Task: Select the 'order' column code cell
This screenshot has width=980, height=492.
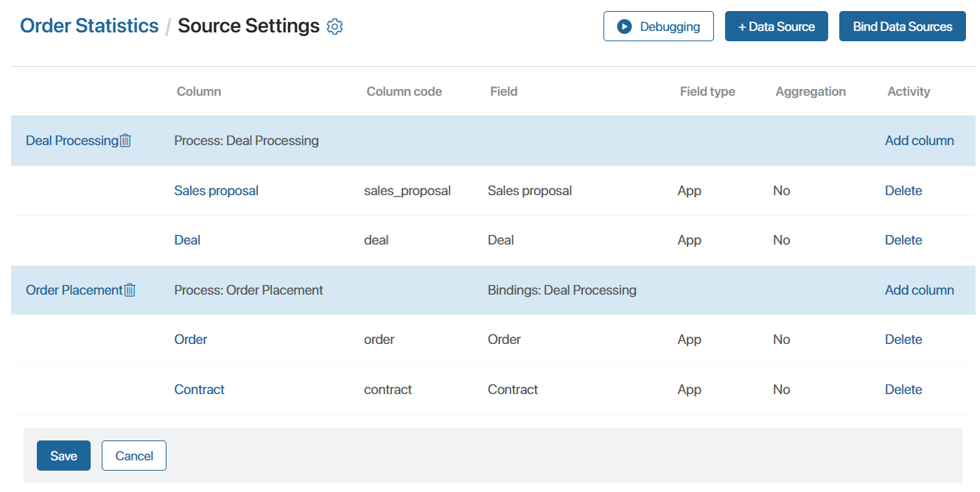Action: [x=379, y=340]
